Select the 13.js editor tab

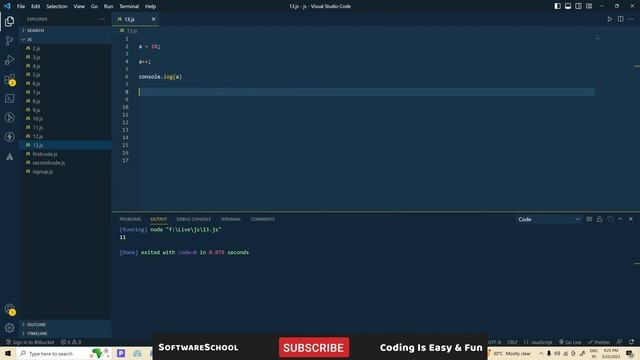[135, 19]
